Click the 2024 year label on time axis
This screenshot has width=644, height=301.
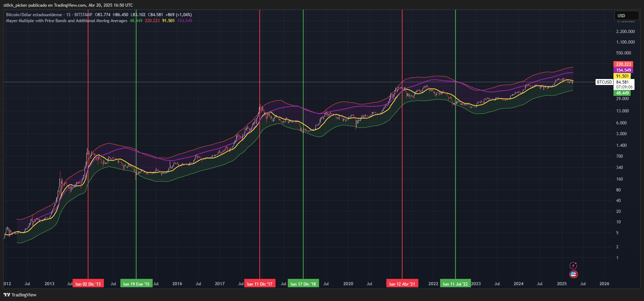tap(518, 284)
